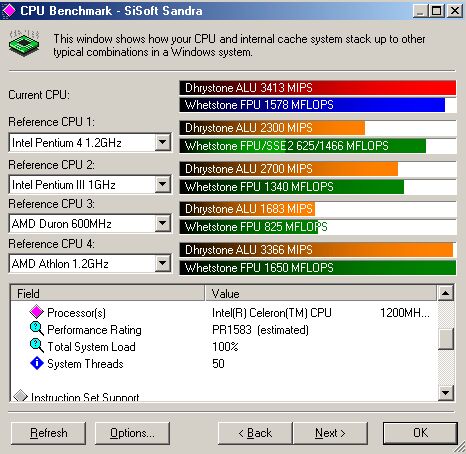Expand the Reference CPU 2 dropdown arrow
This screenshot has height=454, width=466.
coord(162,184)
